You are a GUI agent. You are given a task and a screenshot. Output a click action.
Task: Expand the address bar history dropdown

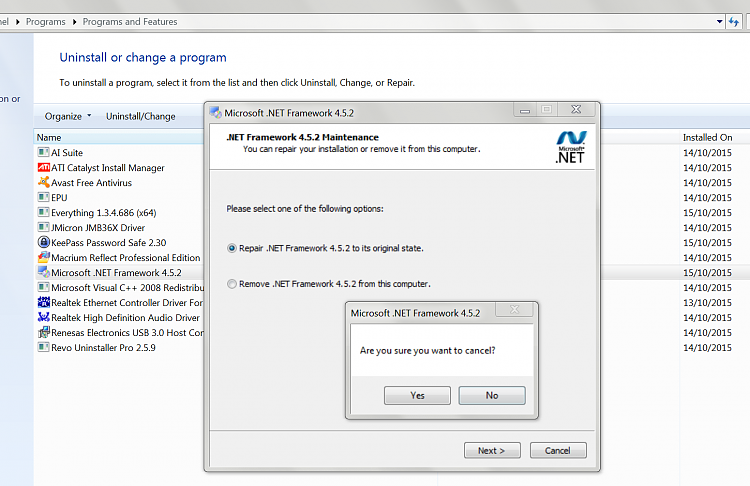(x=719, y=22)
